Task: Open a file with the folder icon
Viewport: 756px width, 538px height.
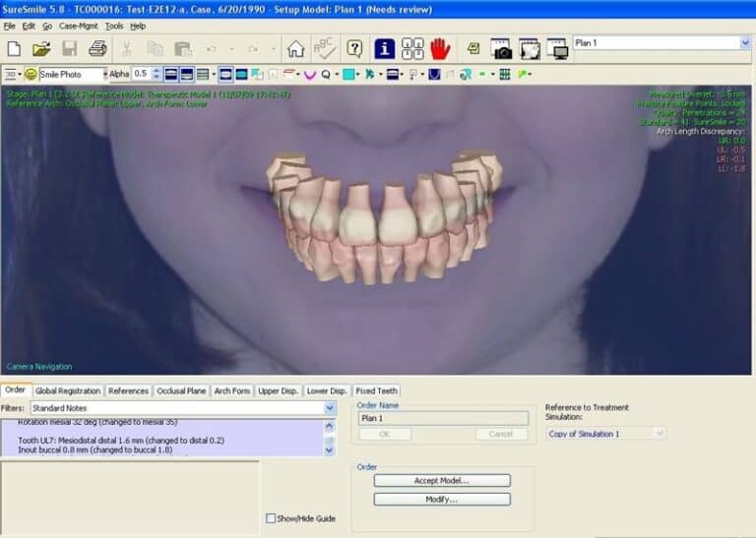Action: (x=41, y=48)
